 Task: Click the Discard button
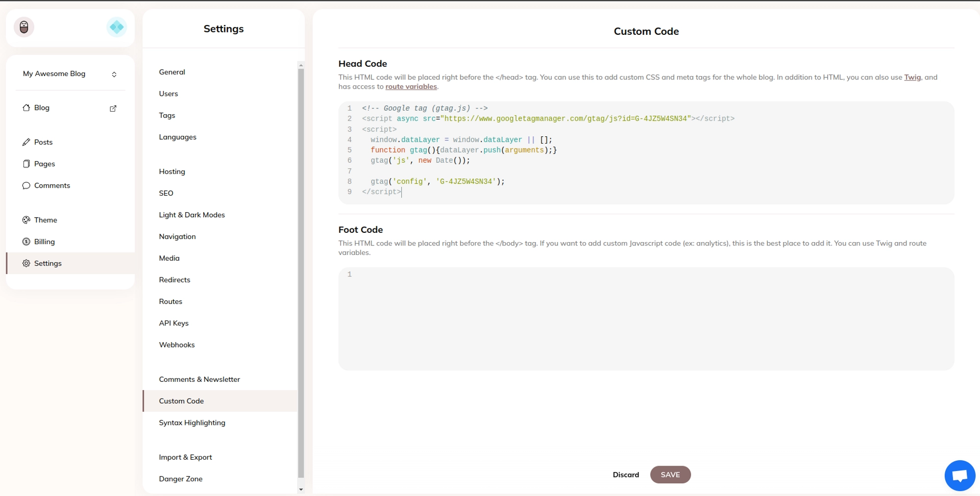tap(626, 474)
